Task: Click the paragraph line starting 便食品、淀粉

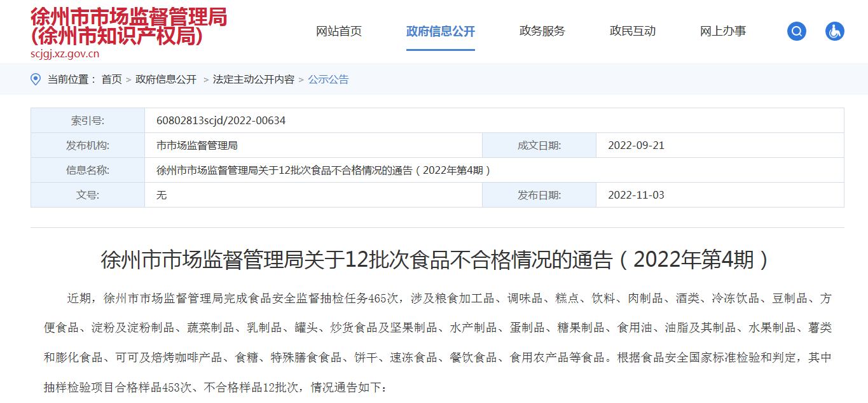Action: point(437,328)
